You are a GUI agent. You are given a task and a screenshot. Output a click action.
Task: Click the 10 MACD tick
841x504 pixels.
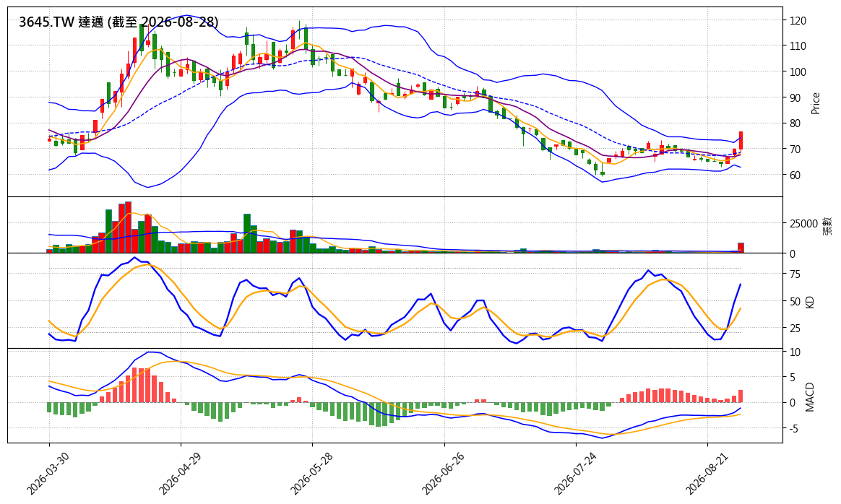pyautogui.click(x=795, y=352)
